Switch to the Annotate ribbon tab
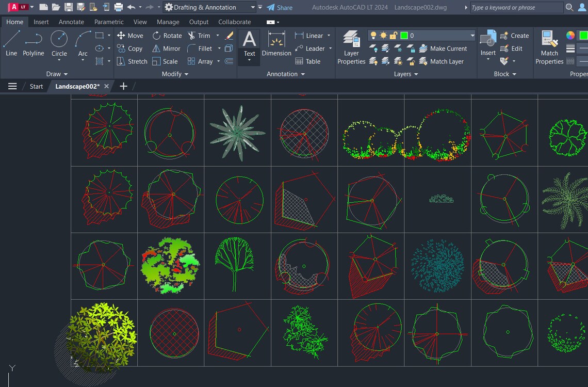This screenshot has height=387, width=588. pyautogui.click(x=71, y=22)
